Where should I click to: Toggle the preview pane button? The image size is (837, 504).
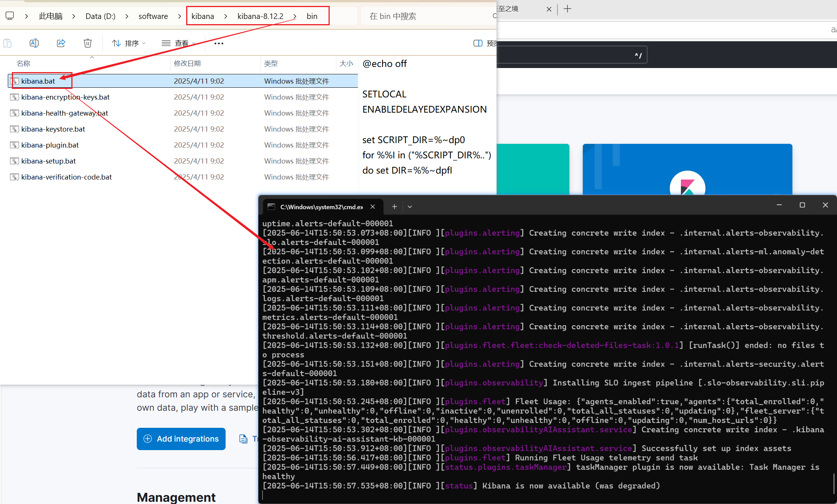[478, 43]
